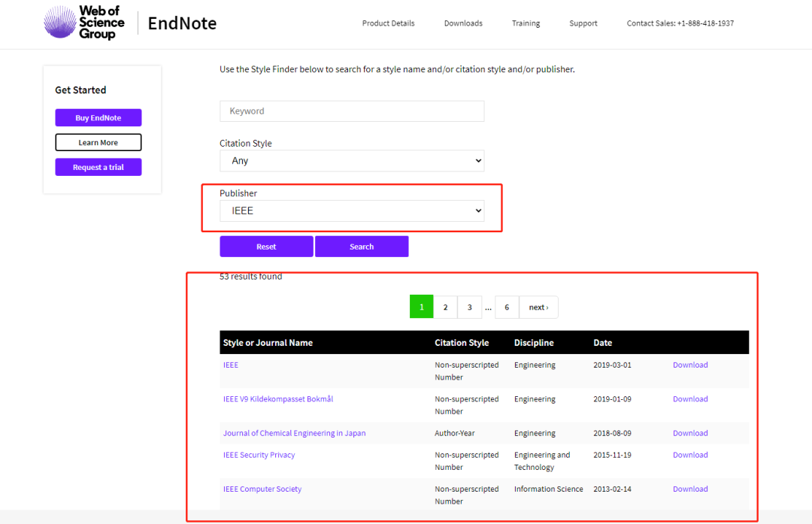Click the 2018-08-09 date cell
Viewport: 812px width, 524px height.
click(612, 433)
